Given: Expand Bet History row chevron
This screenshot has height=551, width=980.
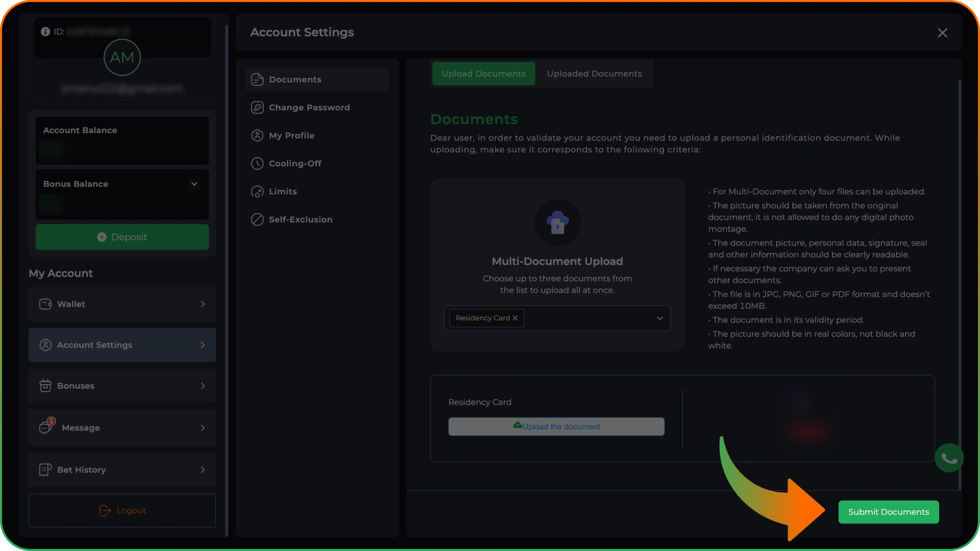Looking at the screenshot, I should pos(203,470).
